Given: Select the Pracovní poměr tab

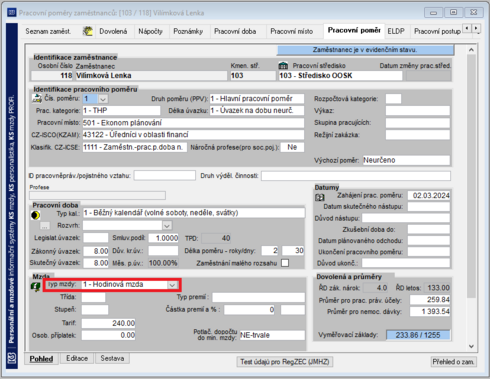Looking at the screenshot, I should pyautogui.click(x=354, y=31).
